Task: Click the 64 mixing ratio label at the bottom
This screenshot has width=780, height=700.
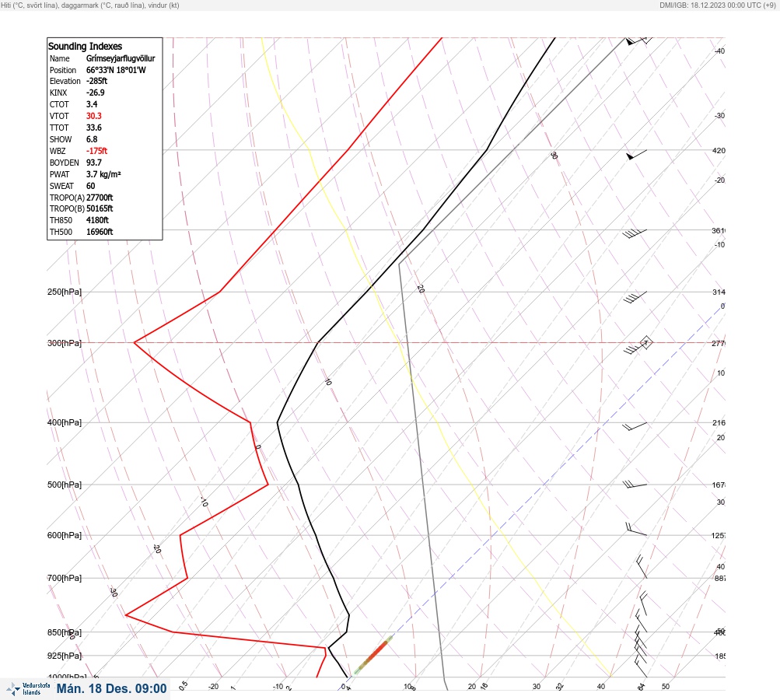Action: (642, 687)
